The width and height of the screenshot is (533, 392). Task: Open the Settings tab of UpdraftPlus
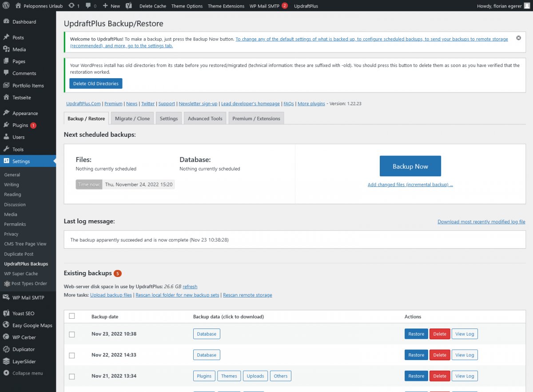point(169,119)
